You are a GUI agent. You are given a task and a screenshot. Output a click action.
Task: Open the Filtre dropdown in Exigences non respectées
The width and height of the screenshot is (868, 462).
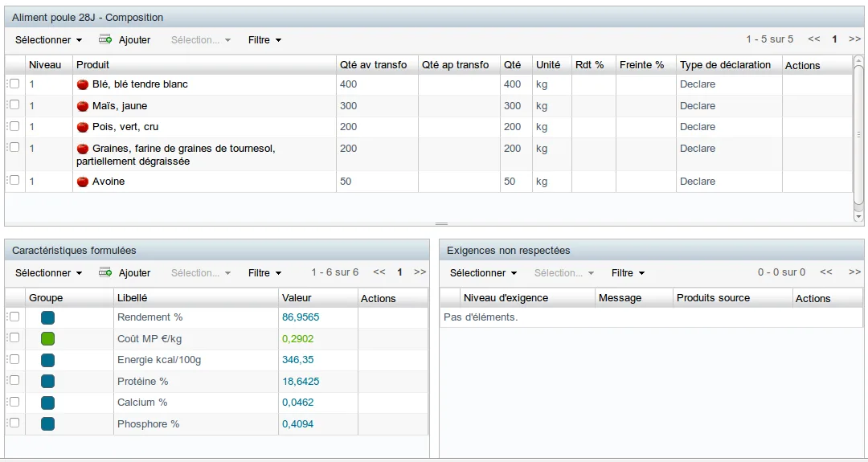point(628,272)
